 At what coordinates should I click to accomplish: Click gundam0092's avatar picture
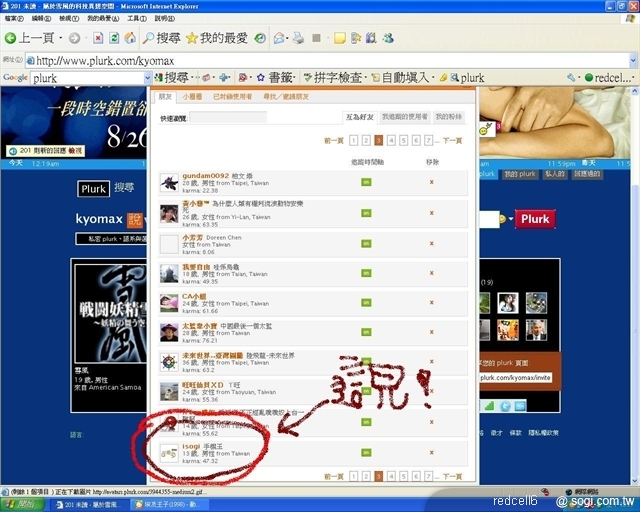169,182
